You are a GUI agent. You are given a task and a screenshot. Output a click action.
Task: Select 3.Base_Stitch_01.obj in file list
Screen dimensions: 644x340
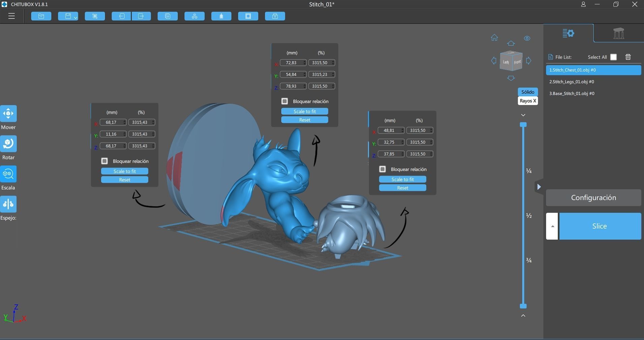[x=593, y=93]
